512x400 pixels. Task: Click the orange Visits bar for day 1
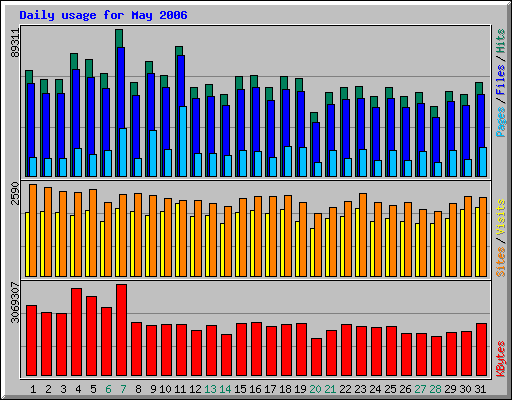[x=33, y=230]
